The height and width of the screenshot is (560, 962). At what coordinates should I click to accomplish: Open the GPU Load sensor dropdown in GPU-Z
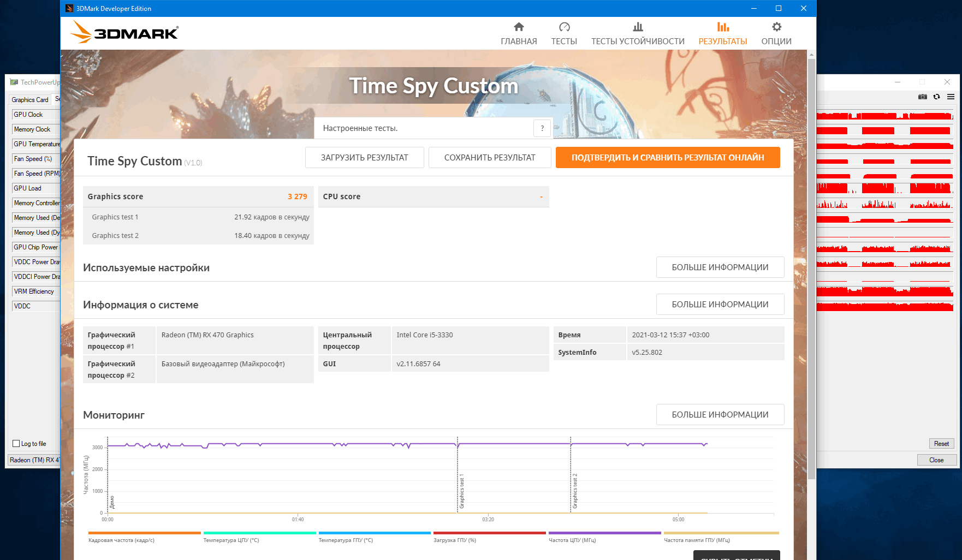(x=36, y=188)
